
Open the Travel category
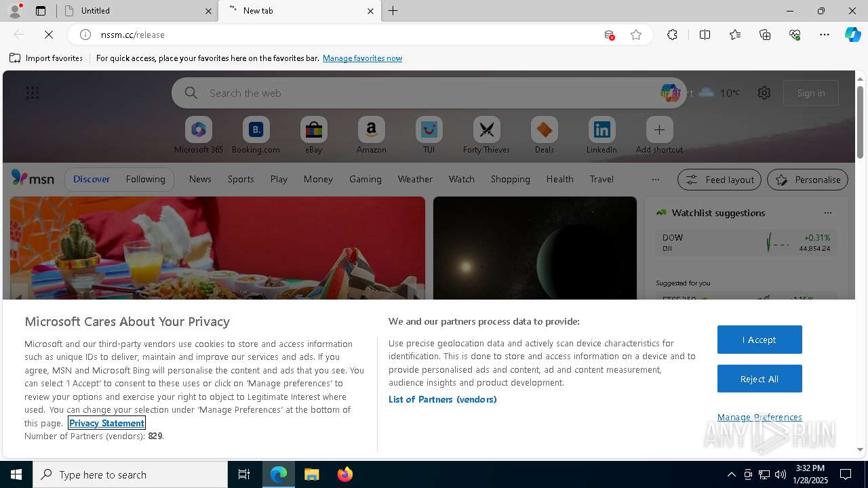pyautogui.click(x=601, y=179)
